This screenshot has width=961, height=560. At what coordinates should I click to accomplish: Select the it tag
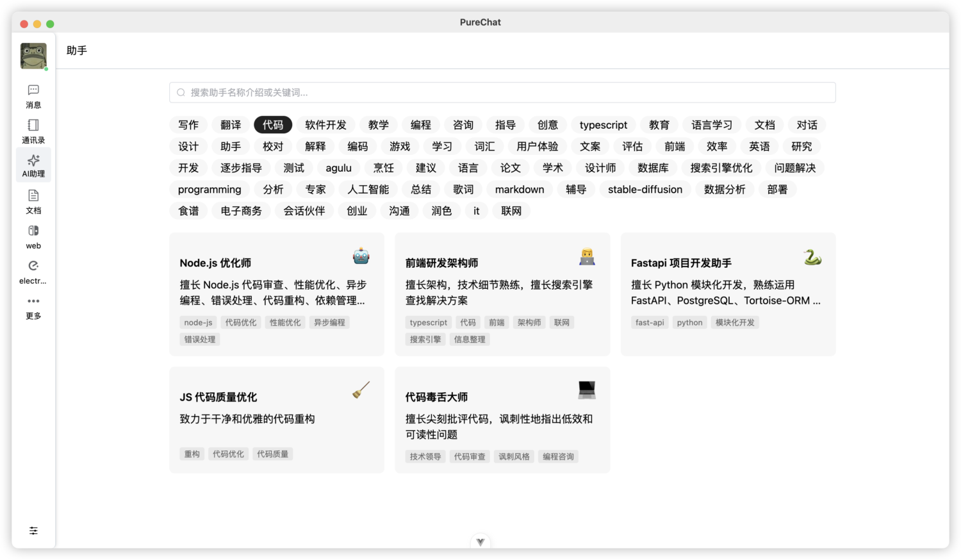tap(477, 211)
